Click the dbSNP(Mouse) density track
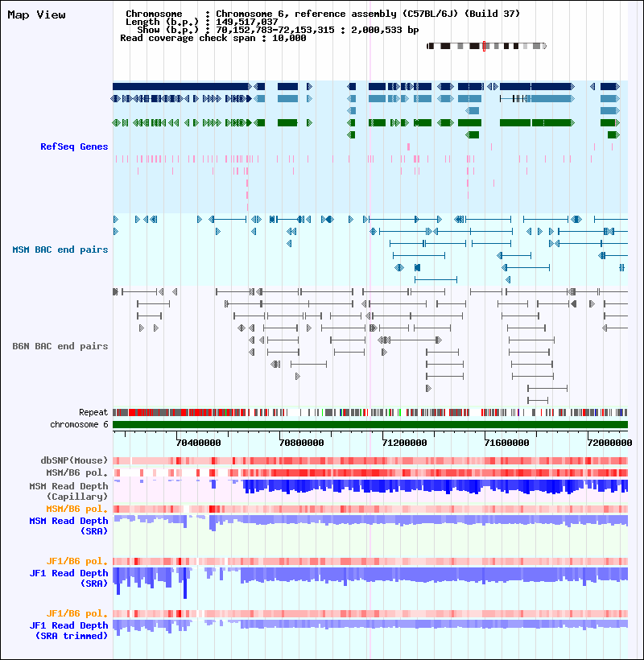Screen dimensions: 644x660 [370, 460]
